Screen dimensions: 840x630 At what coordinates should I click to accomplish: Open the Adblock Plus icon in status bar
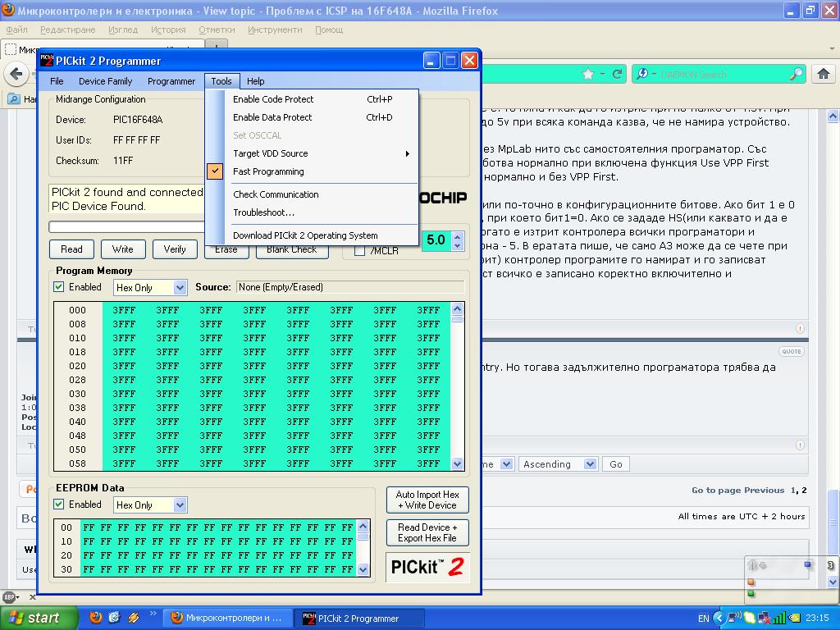[9, 597]
